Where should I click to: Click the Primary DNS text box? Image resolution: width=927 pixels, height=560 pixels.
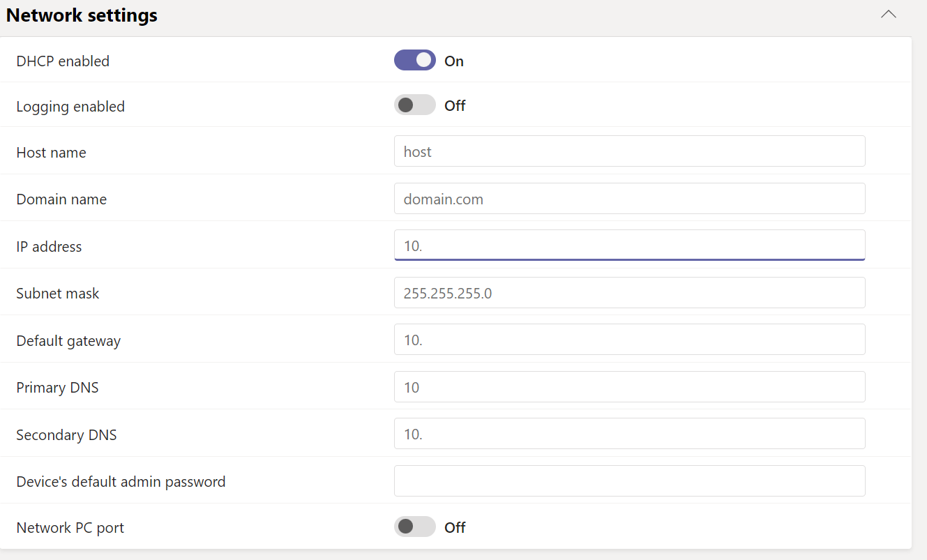pos(629,387)
